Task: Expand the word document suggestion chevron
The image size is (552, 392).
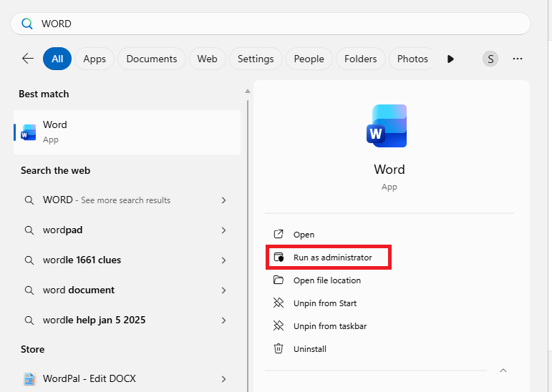Action: 223,290
